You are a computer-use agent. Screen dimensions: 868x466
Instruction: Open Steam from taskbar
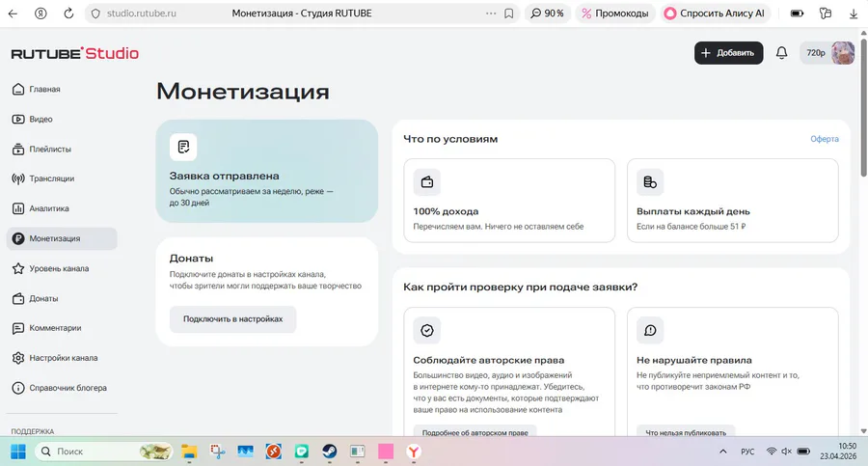(330, 452)
